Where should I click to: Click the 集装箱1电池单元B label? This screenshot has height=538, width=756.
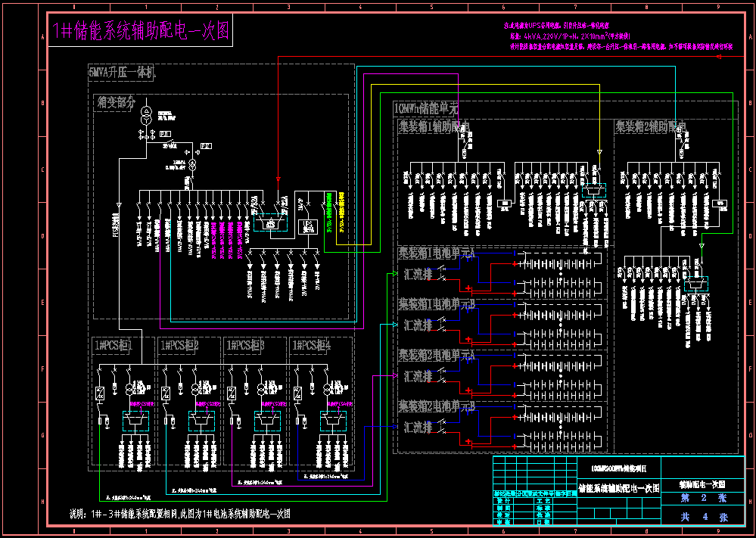click(x=437, y=303)
